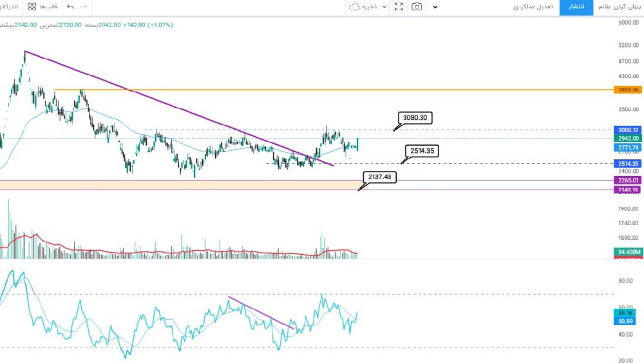Click the blue 2514.35 axis price label
Screen dimensions: 644x363
pos(627,164)
